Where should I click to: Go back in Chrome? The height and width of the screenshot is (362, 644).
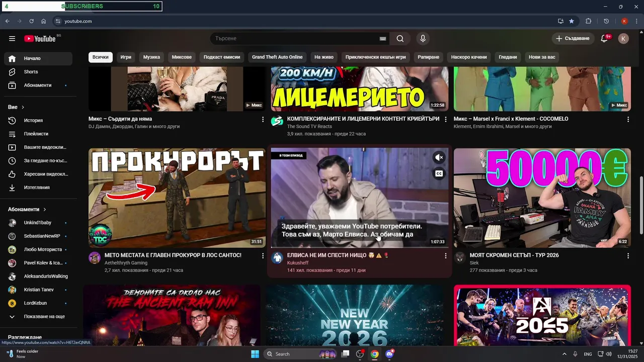pyautogui.click(x=7, y=21)
